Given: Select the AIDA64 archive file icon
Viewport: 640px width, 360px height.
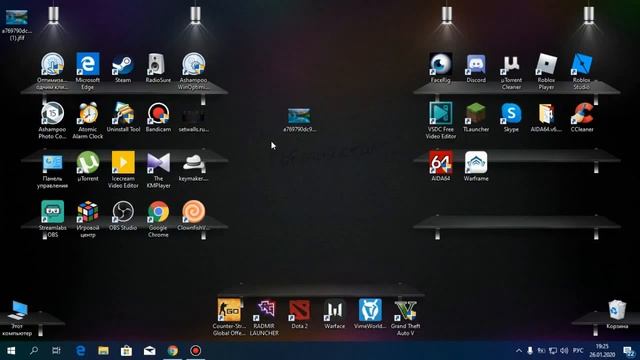Looking at the screenshot, I should tap(546, 117).
